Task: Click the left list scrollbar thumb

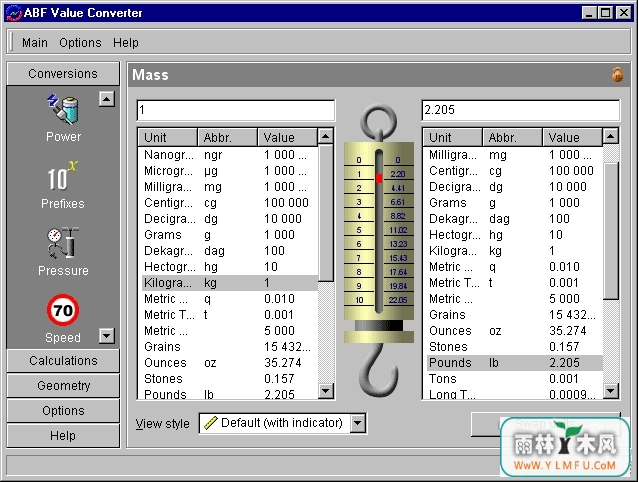Action: click(326, 213)
